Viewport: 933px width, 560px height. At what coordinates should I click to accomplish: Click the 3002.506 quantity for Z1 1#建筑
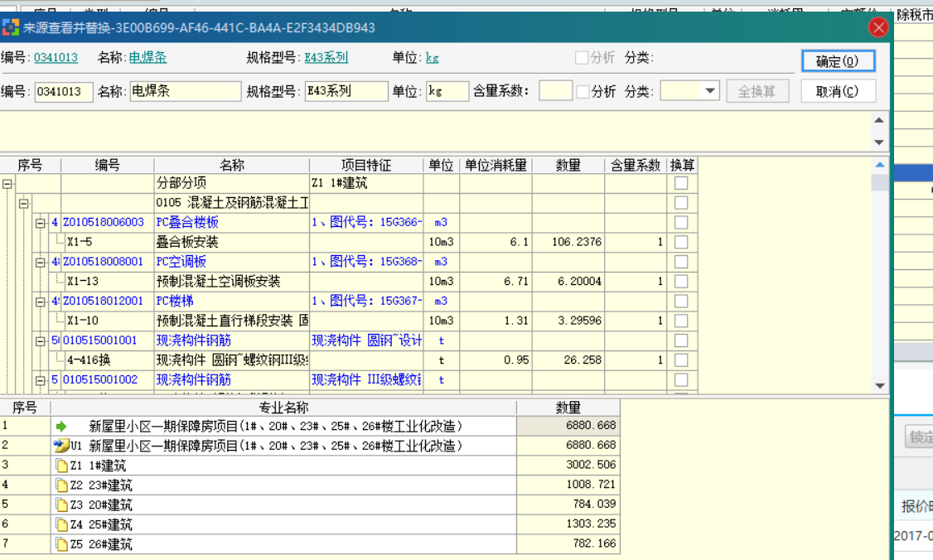(x=568, y=465)
